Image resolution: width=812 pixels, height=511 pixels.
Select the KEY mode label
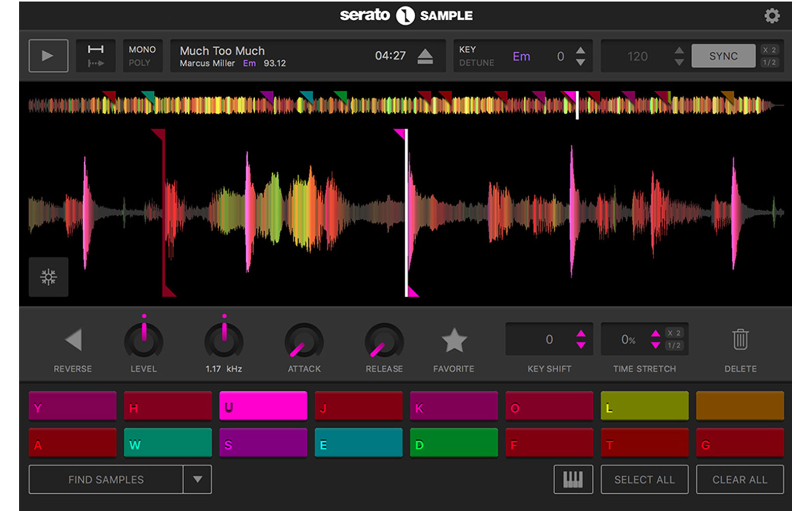coord(467,49)
